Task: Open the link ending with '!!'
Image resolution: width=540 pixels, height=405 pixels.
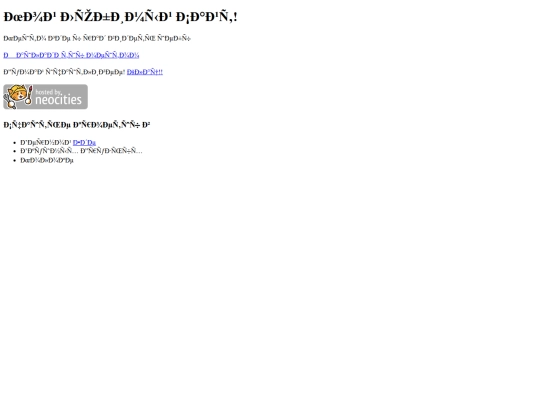Action: [x=145, y=72]
